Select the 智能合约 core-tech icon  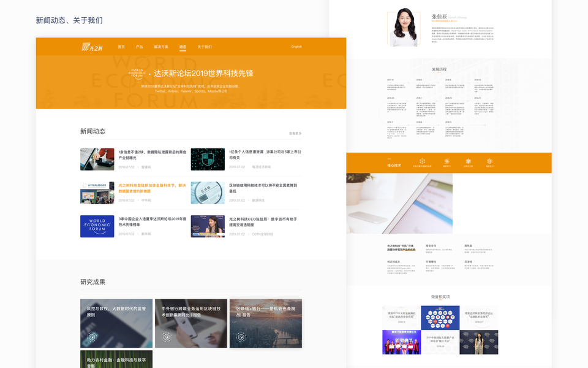489,163
